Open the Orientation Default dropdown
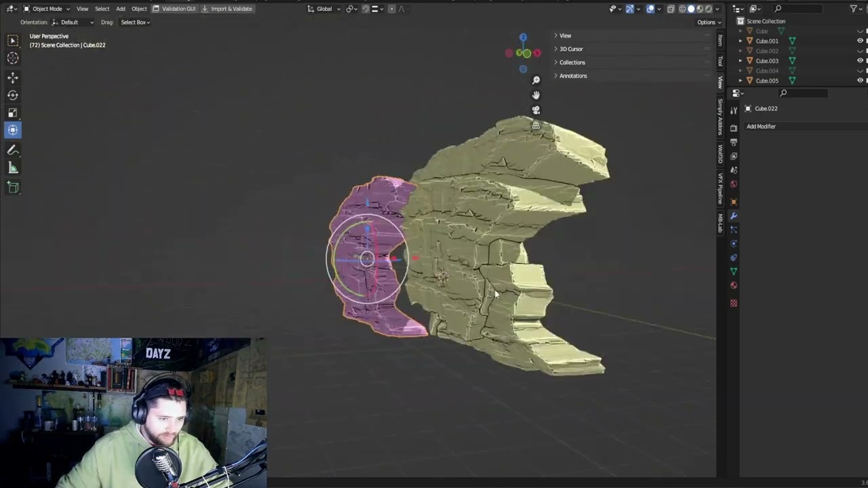 pyautogui.click(x=73, y=22)
